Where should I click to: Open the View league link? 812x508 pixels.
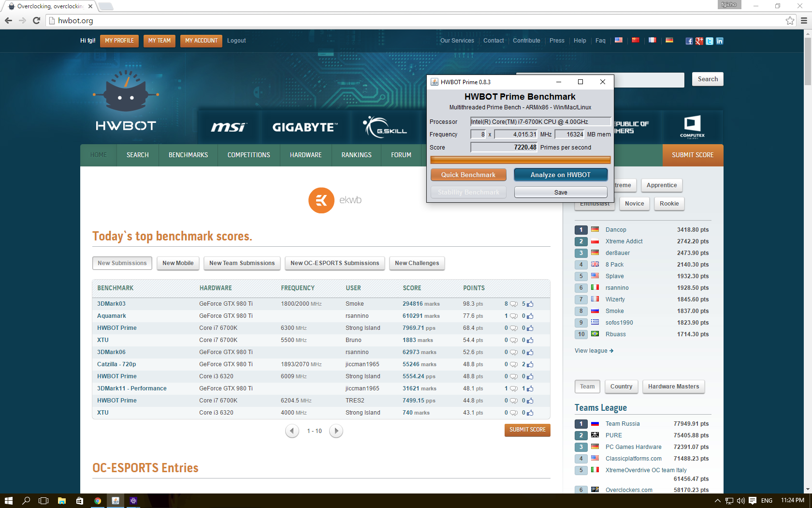pyautogui.click(x=594, y=351)
